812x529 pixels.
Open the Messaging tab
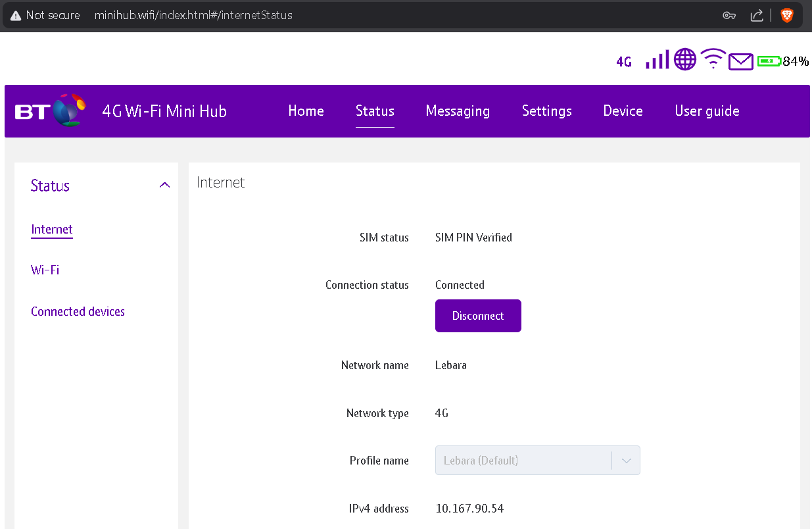pyautogui.click(x=458, y=111)
